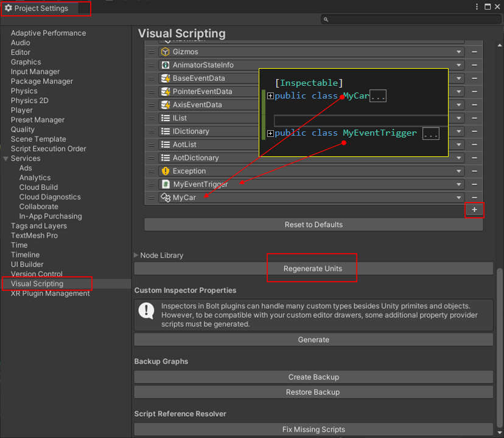Image resolution: width=504 pixels, height=438 pixels.
Task: Open the Audio settings category
Action: point(20,43)
